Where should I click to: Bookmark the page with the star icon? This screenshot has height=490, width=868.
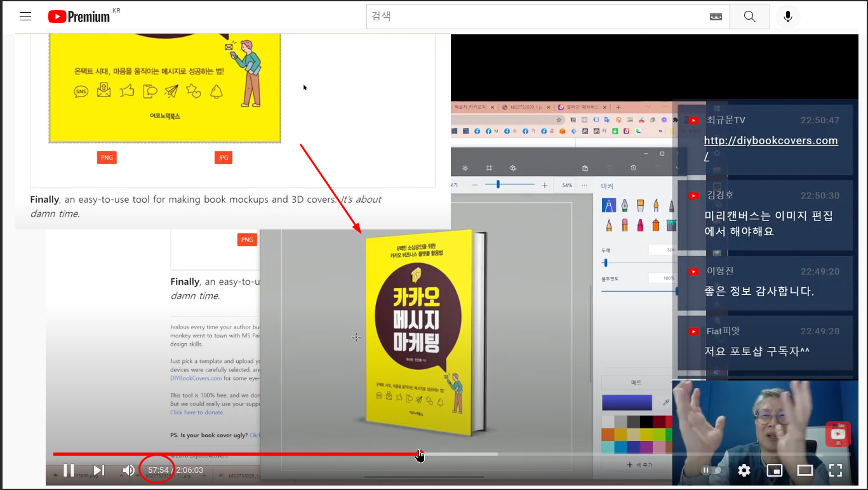[559, 119]
